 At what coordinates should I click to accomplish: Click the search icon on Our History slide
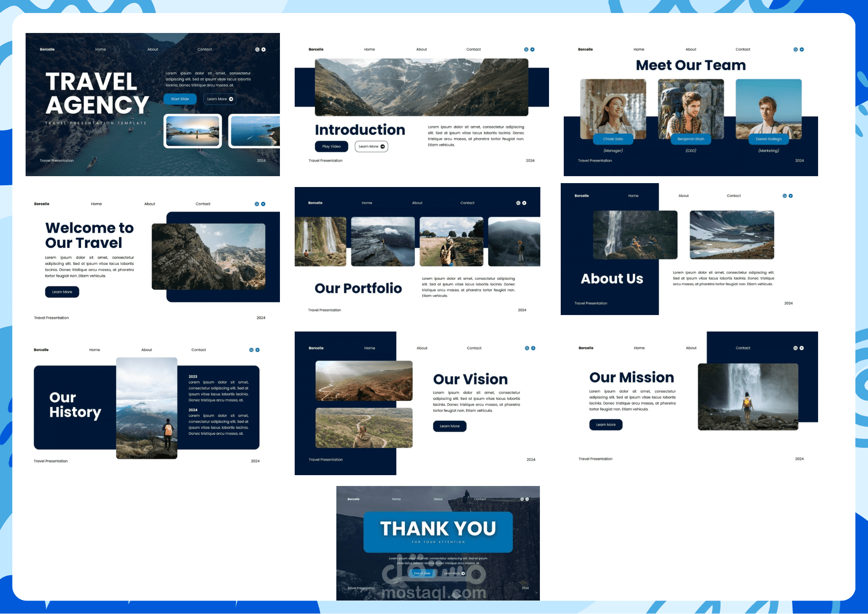point(251,350)
